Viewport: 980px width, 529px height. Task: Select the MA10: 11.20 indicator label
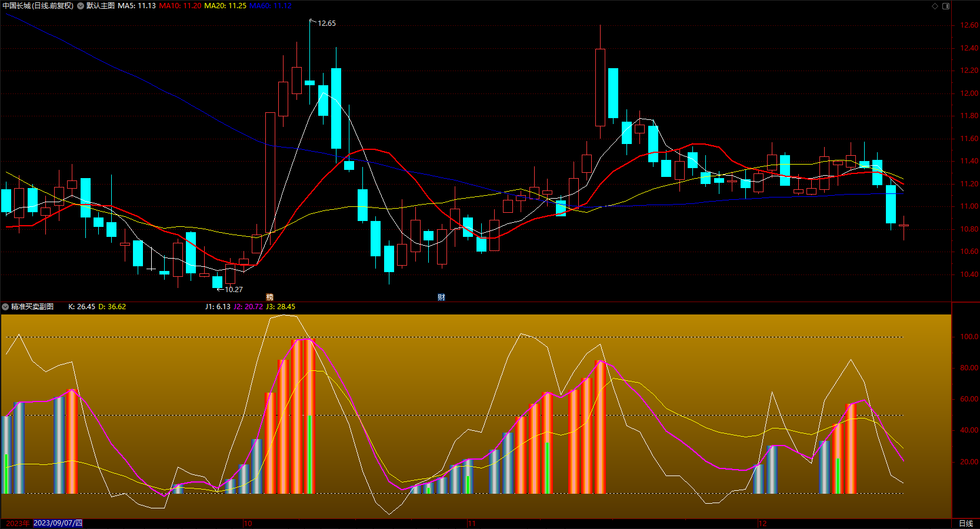point(180,6)
